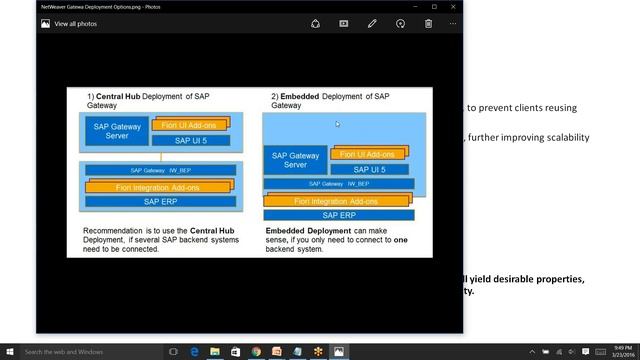The width and height of the screenshot is (640, 360).
Task: Close the Photos window
Action: pyautogui.click(x=453, y=7)
